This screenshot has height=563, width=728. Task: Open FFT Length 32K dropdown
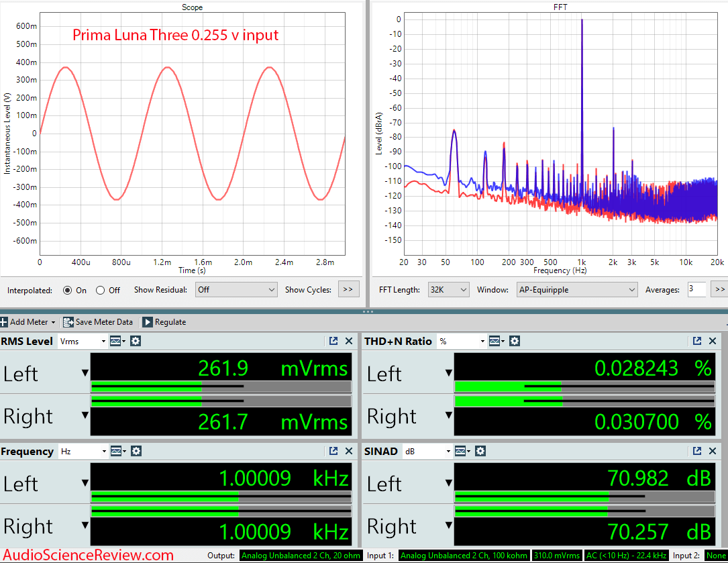pos(448,290)
